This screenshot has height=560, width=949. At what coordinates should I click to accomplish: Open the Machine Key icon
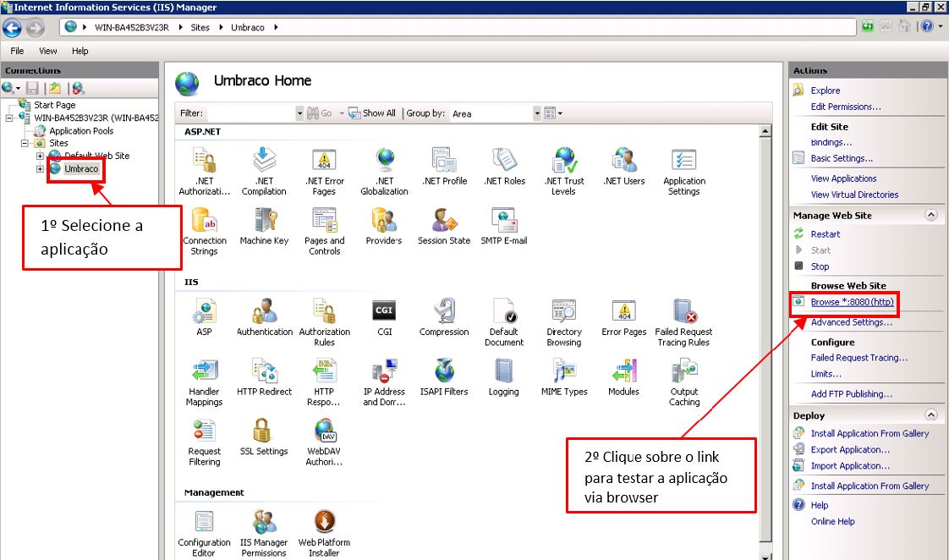point(264,227)
